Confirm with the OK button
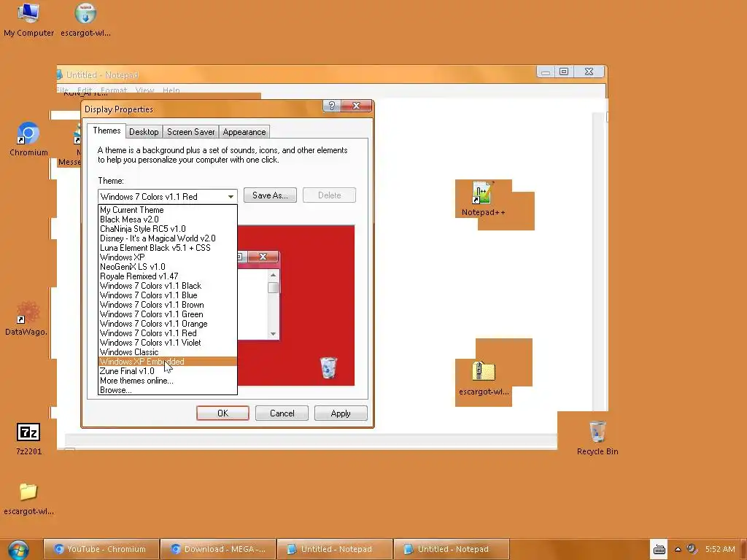The image size is (747, 560). point(222,413)
